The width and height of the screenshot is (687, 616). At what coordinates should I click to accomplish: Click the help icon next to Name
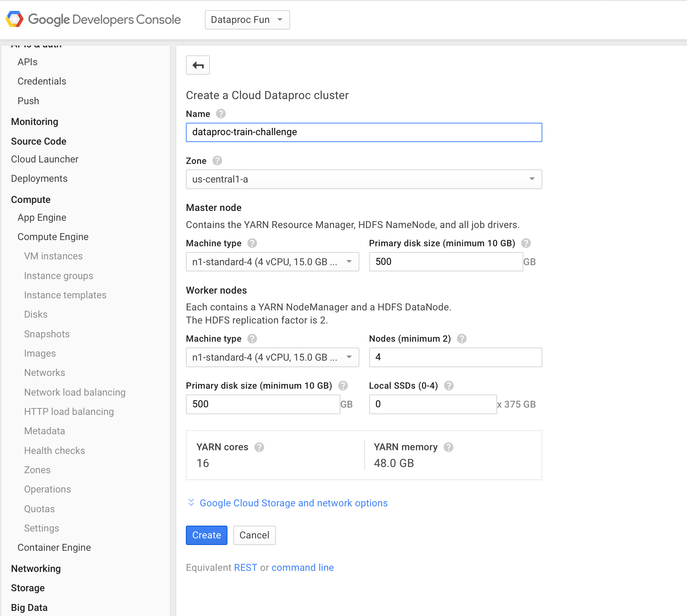221,114
